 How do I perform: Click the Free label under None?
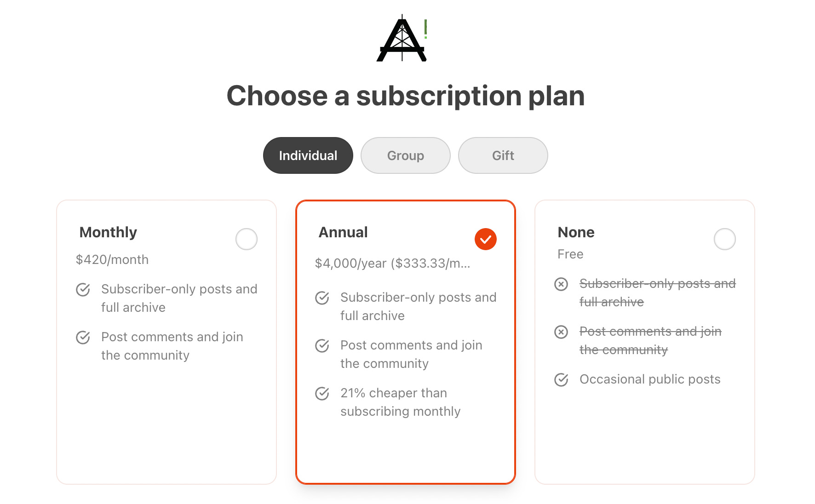pyautogui.click(x=570, y=254)
